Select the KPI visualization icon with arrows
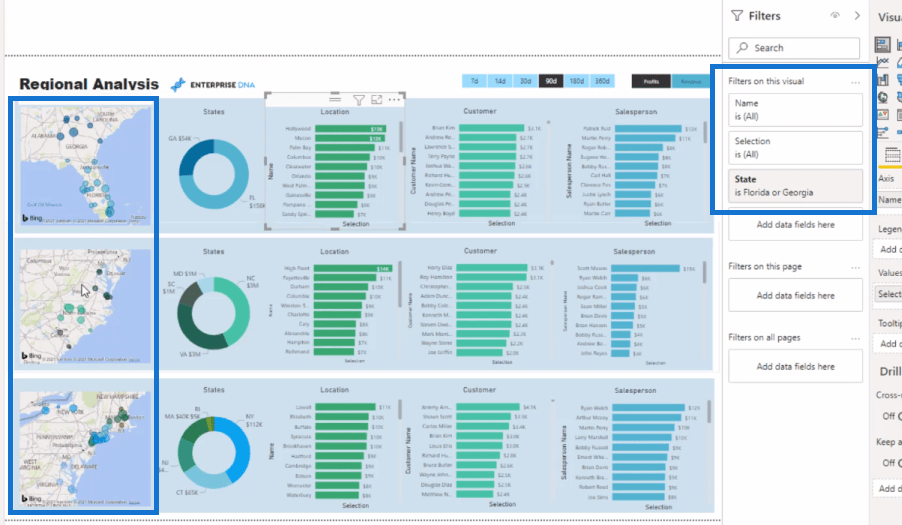Image resolution: width=902 pixels, height=525 pixels. [882, 115]
